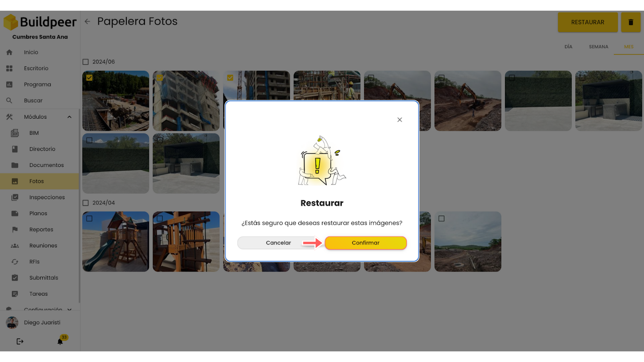The image size is (644, 362).
Task: Open the notifications bell icon
Action: click(60, 341)
